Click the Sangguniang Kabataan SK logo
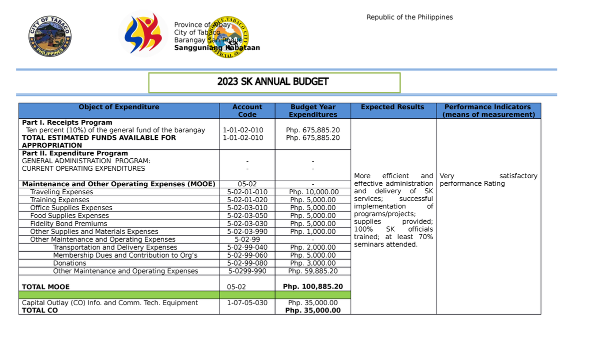The width and height of the screenshot is (600, 364). [x=144, y=34]
